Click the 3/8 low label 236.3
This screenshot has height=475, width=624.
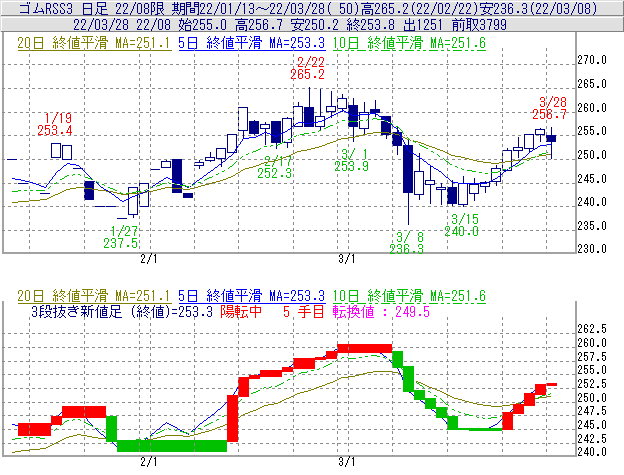pos(406,249)
